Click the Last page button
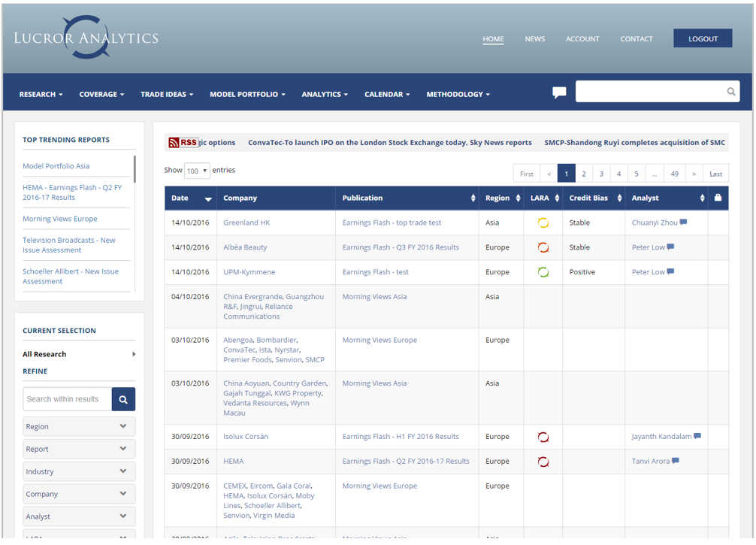The height and width of the screenshot is (545, 756). (716, 174)
